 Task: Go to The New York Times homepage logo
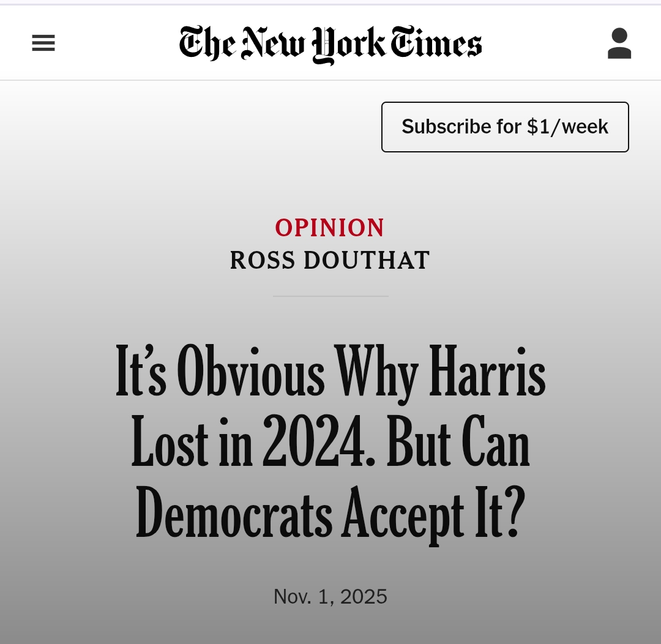point(330,44)
